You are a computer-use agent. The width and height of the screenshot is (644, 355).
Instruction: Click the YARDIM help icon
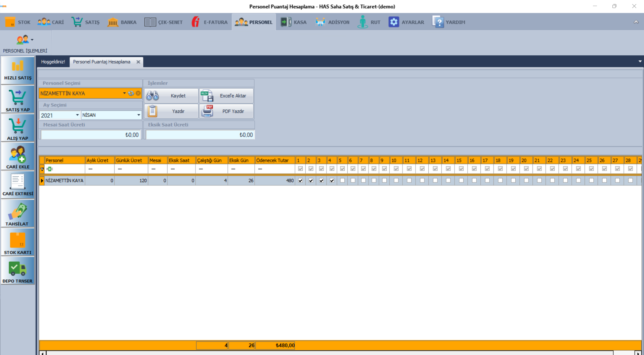[x=438, y=22]
